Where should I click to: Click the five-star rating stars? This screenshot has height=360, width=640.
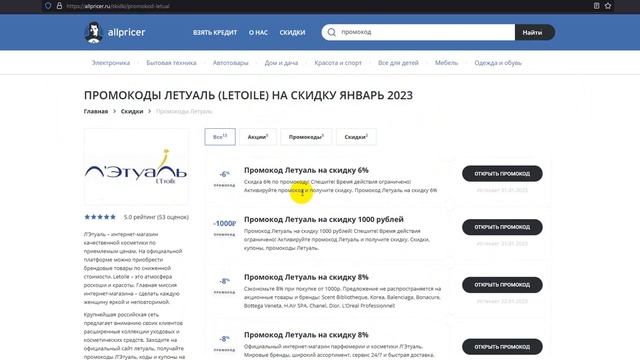(x=100, y=217)
